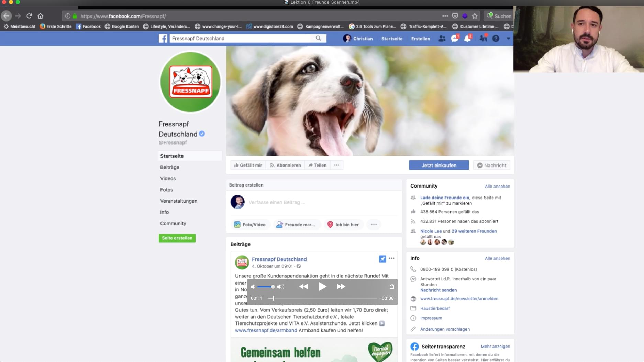Open Veranstaltungen in the page sidebar
This screenshot has width=644, height=362.
coord(179,201)
